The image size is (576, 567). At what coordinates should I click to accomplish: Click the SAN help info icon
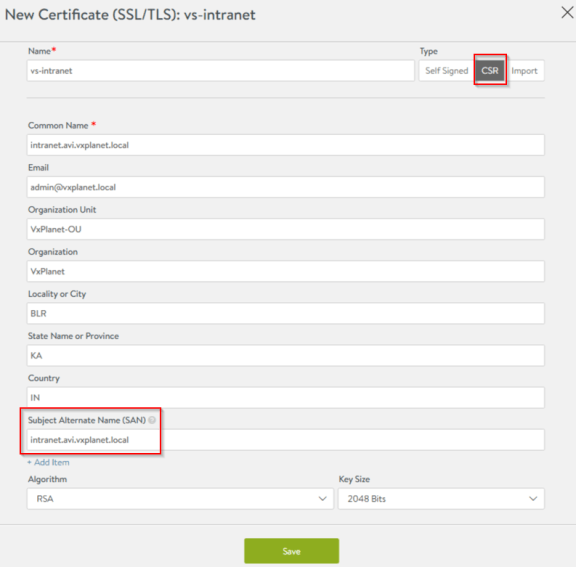[152, 420]
